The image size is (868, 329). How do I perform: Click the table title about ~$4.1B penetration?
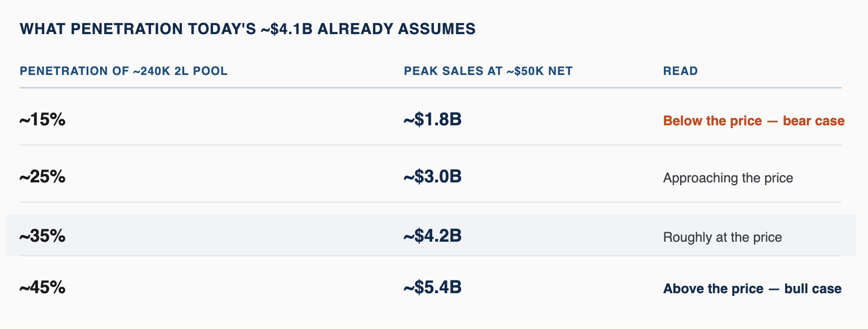click(248, 29)
